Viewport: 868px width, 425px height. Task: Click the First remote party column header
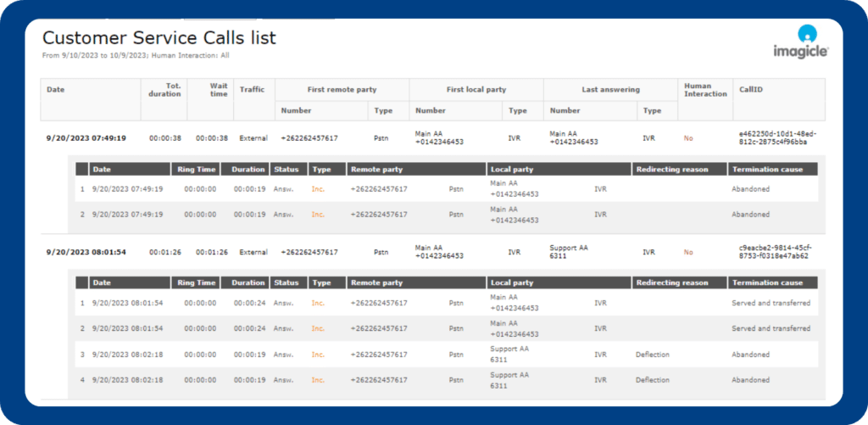[x=342, y=89]
